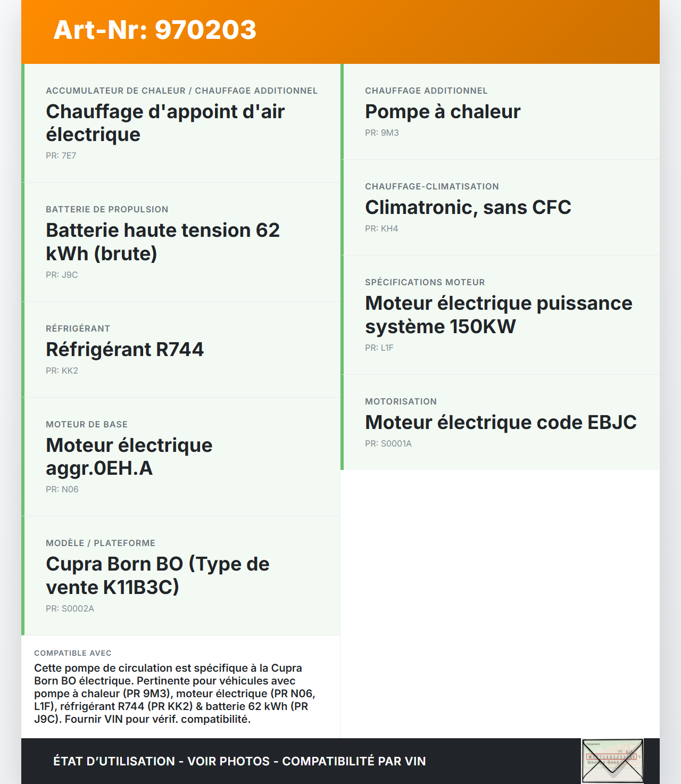Click the envelope VIN icon in footer
The width and height of the screenshot is (681, 784).
click(x=612, y=761)
